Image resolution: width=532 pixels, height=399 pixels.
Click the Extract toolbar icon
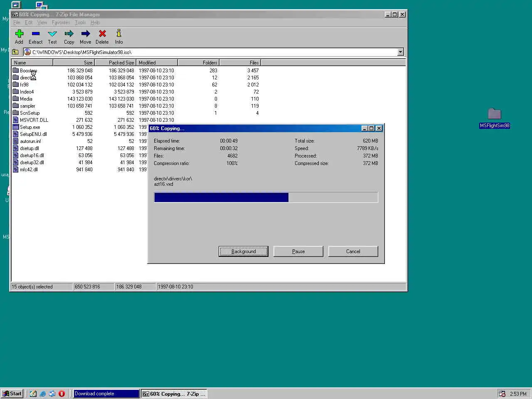click(x=36, y=34)
